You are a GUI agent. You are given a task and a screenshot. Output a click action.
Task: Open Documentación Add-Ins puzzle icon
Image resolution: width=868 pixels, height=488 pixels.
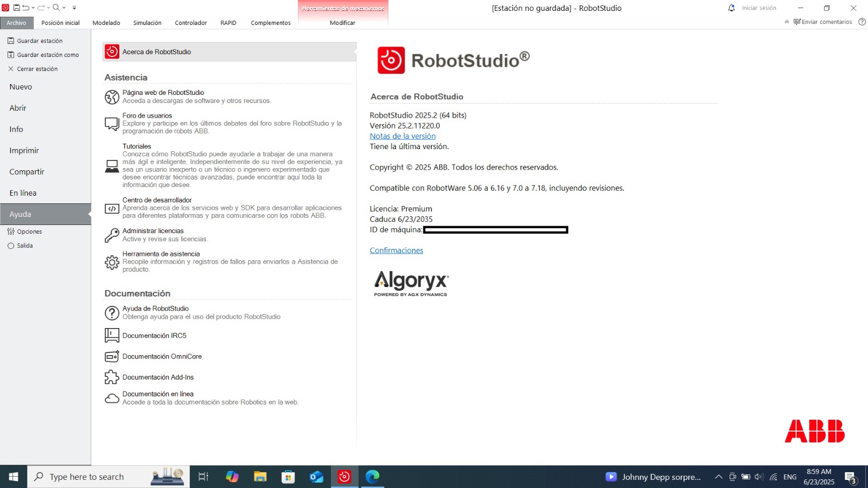(x=112, y=377)
